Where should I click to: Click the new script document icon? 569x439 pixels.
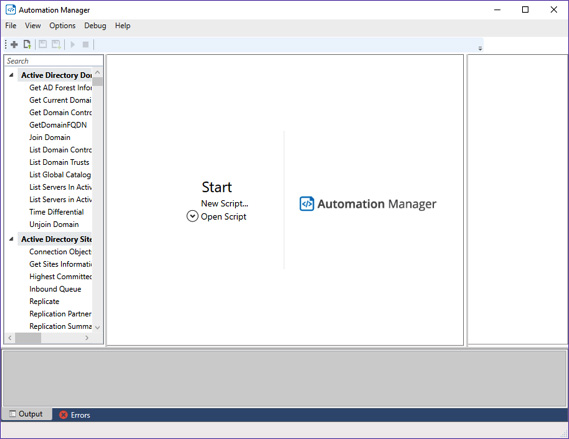(x=27, y=45)
